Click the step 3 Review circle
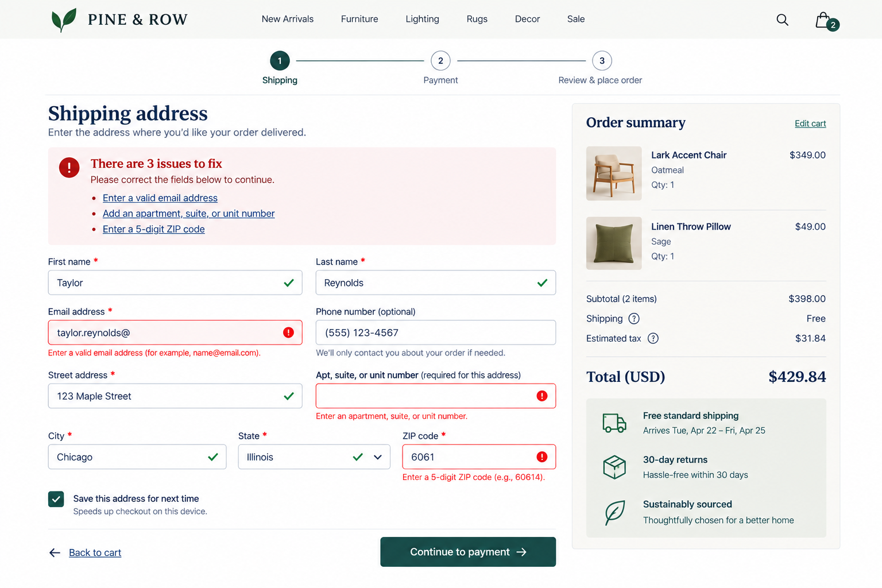The width and height of the screenshot is (882, 588). pos(602,61)
